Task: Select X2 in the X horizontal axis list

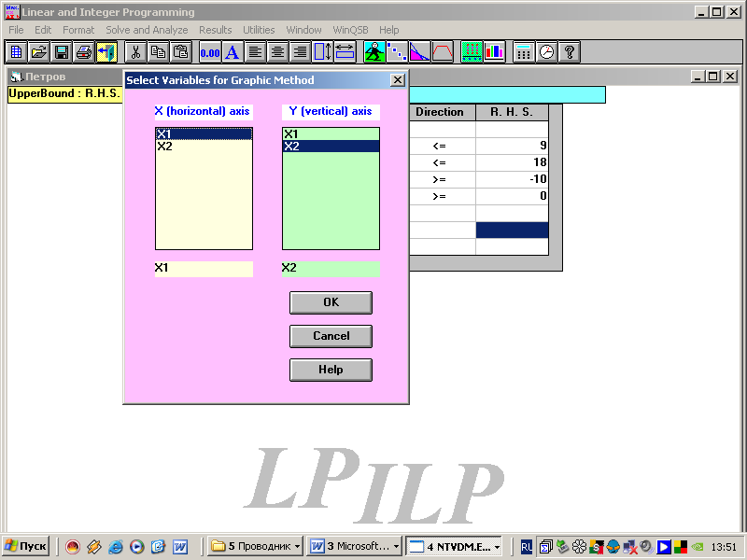Action: click(x=204, y=147)
